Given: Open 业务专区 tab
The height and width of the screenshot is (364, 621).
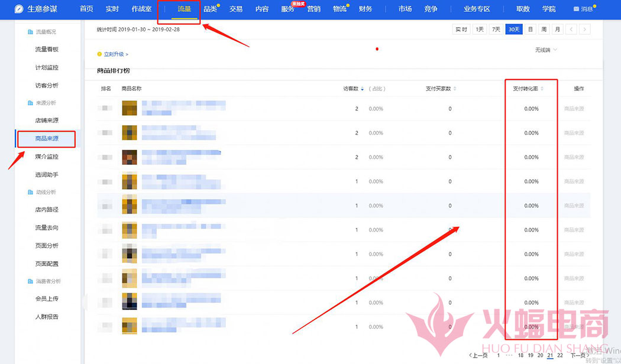Looking at the screenshot, I should coord(477,9).
